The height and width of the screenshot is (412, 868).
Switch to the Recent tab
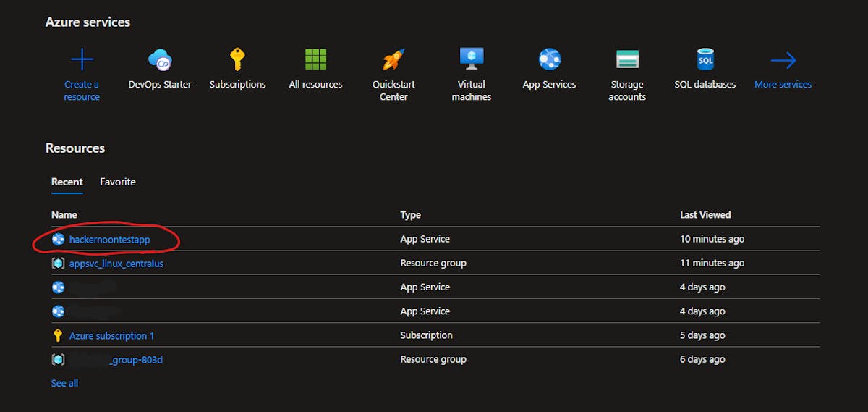pos(67,182)
